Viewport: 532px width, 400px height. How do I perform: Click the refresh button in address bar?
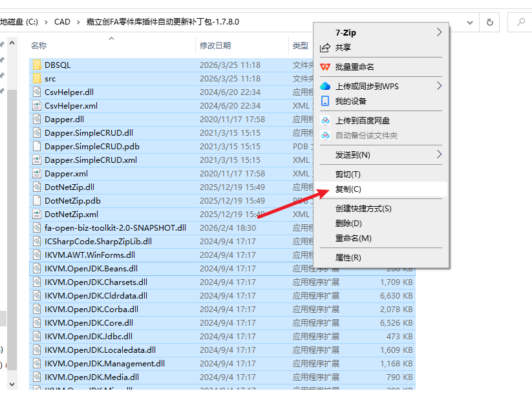490,22
